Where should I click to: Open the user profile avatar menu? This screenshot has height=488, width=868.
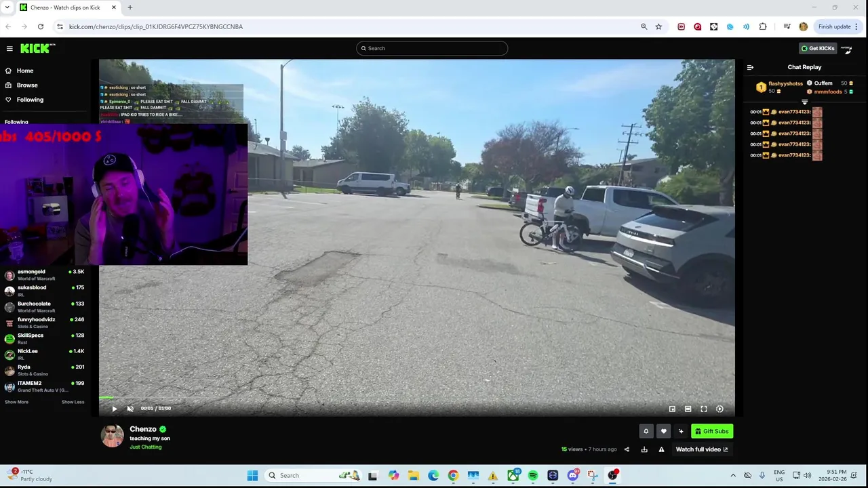[846, 48]
